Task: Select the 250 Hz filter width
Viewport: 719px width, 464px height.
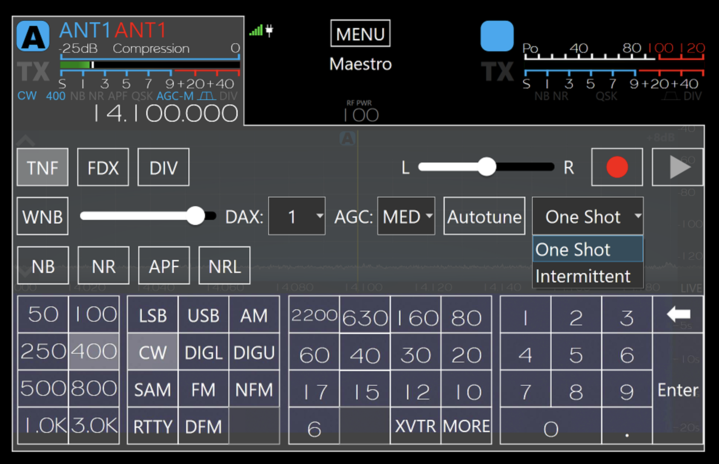Action: point(43,352)
